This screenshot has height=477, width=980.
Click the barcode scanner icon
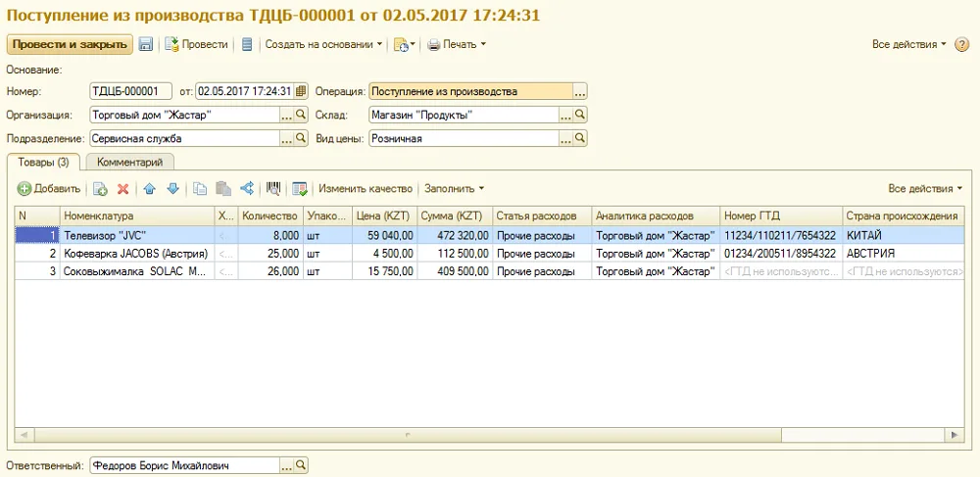pos(273,189)
